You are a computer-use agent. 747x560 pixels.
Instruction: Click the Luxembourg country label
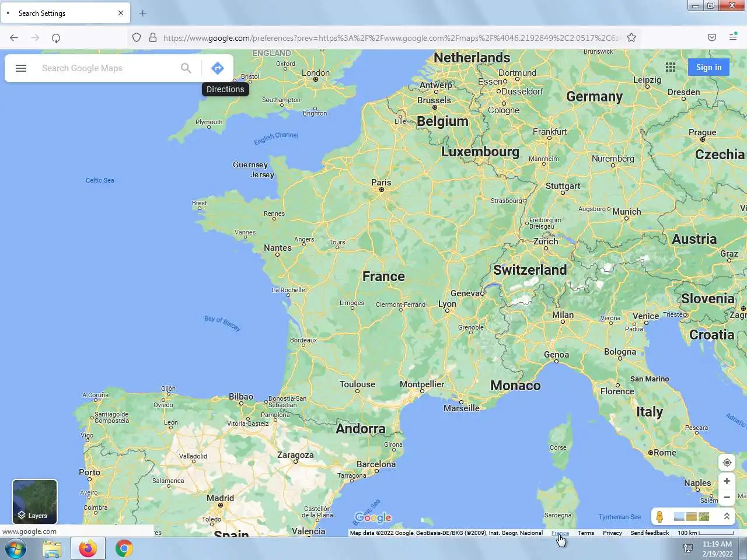(x=480, y=152)
